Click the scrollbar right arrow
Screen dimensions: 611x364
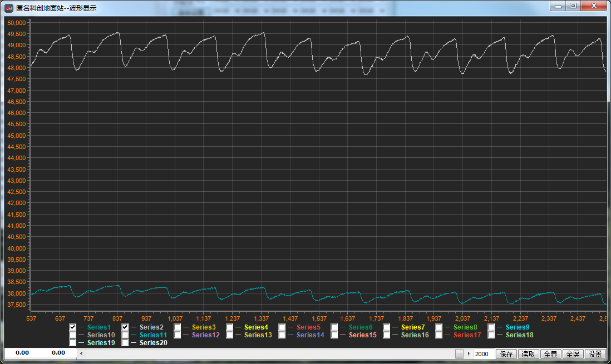pos(469,353)
